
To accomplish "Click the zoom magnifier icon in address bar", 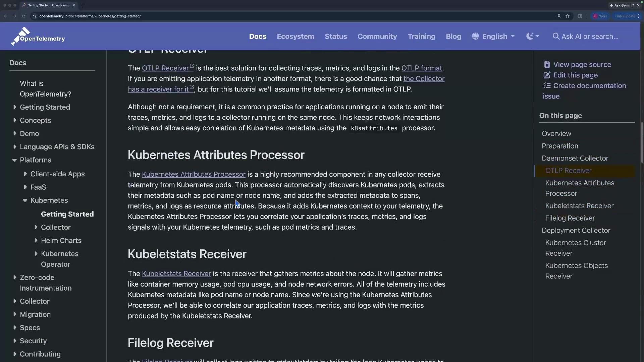I will point(559,16).
